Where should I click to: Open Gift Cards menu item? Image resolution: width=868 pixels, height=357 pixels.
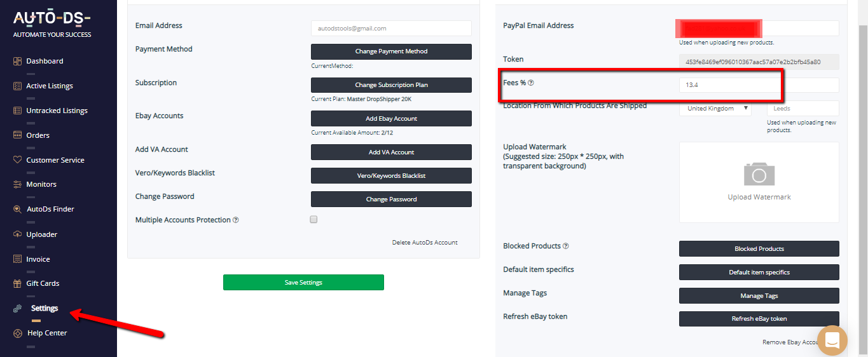43,283
